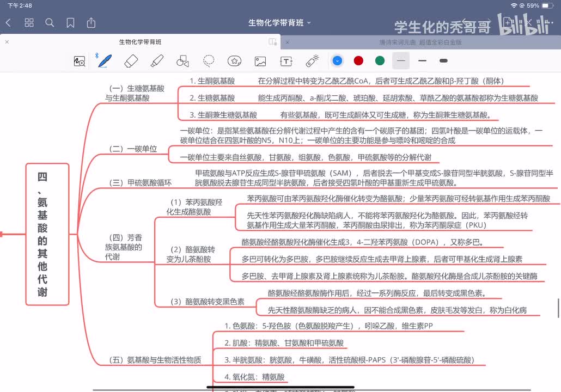Click the (二) 一碳单位 branch
This screenshot has height=392, width=561.
pyautogui.click(x=133, y=149)
